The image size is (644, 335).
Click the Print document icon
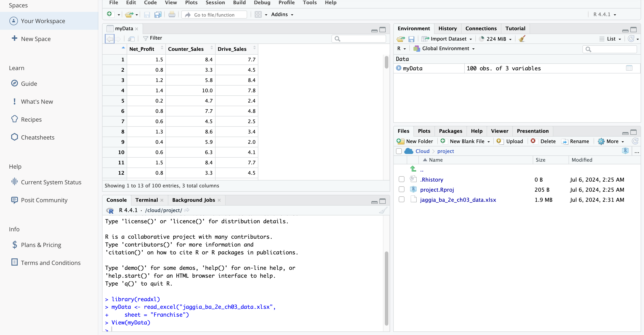pyautogui.click(x=172, y=15)
